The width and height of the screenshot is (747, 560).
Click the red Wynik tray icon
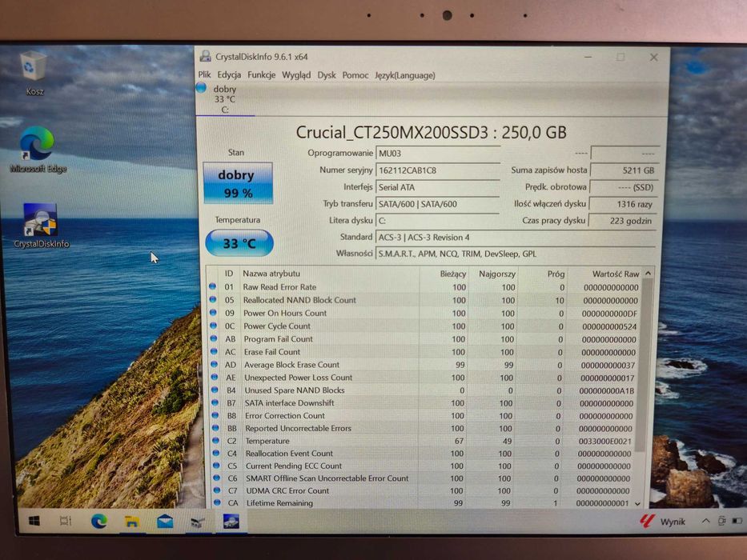646,522
